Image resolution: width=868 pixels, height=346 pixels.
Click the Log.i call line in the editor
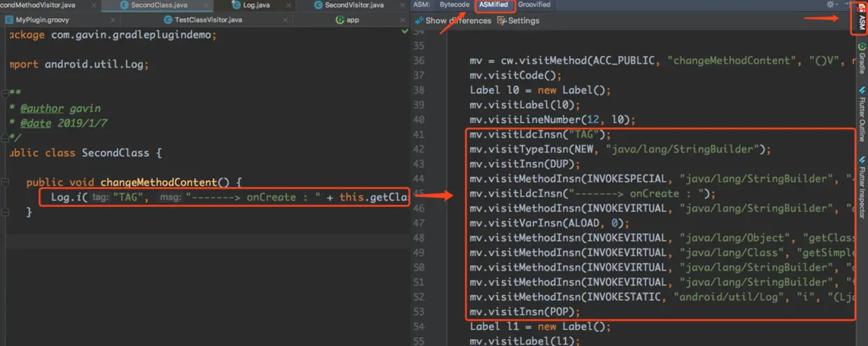tap(230, 197)
